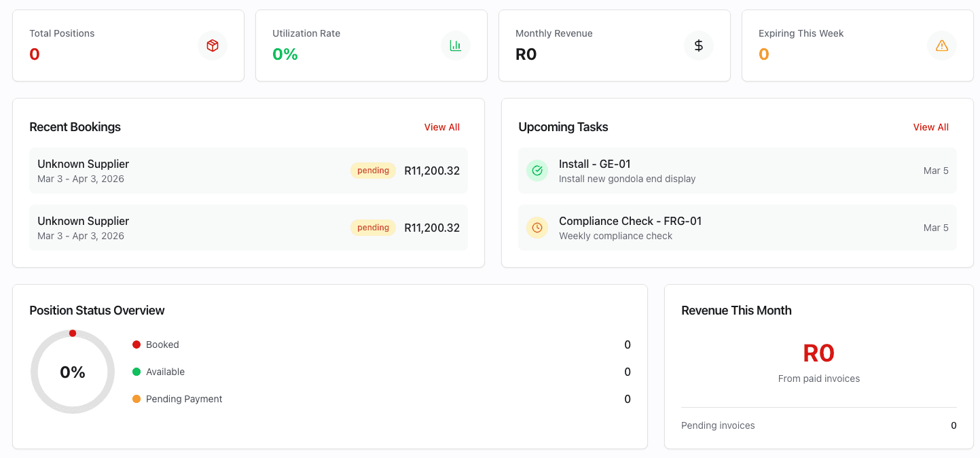
Task: Toggle the pending badge on the second booking
Action: point(373,228)
